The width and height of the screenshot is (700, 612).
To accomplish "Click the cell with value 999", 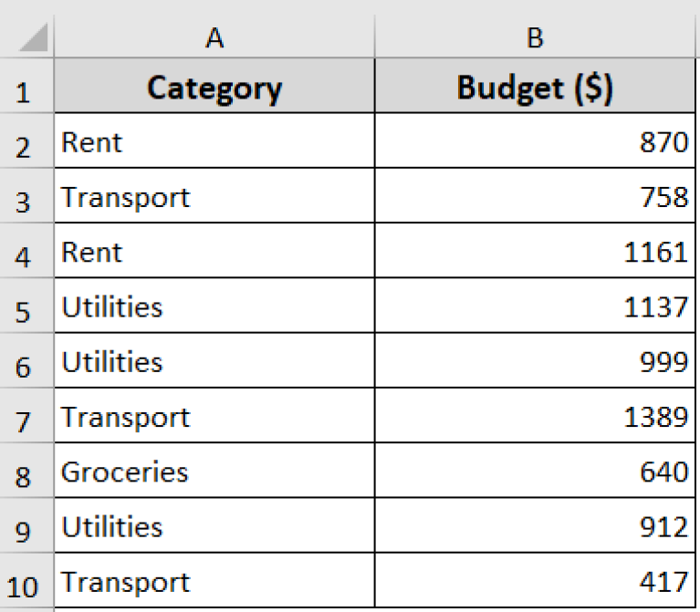I will pos(535,362).
